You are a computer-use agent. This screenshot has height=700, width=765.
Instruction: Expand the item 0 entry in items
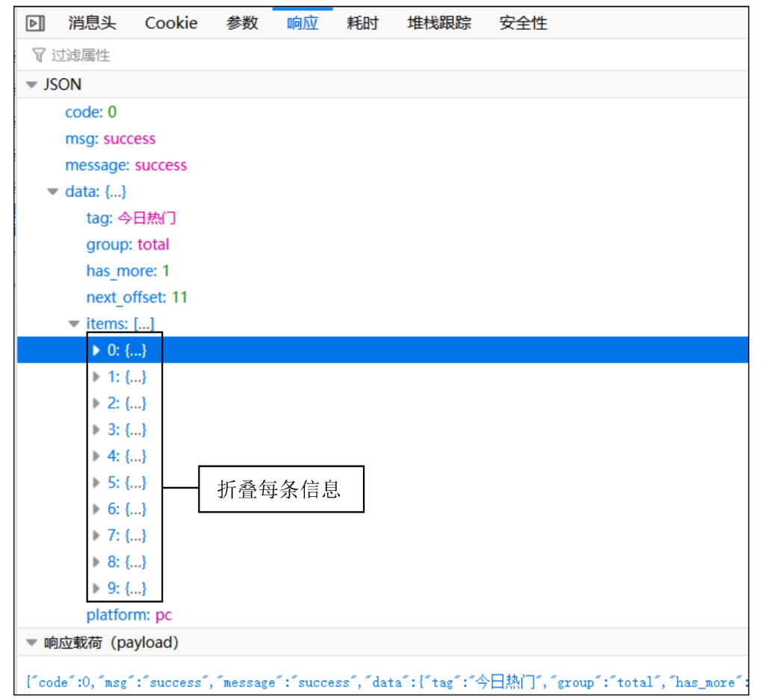click(x=96, y=350)
